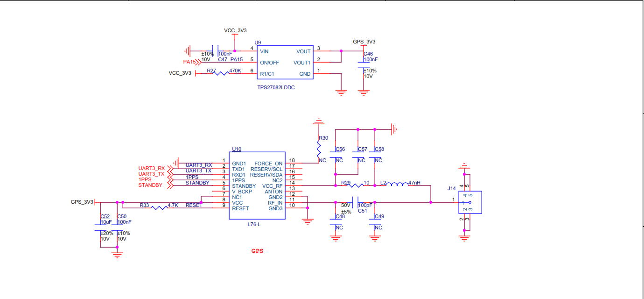Image resolution: width=644 pixels, height=299 pixels.
Task: Click the UART3_RX port label
Action: pyautogui.click(x=152, y=168)
